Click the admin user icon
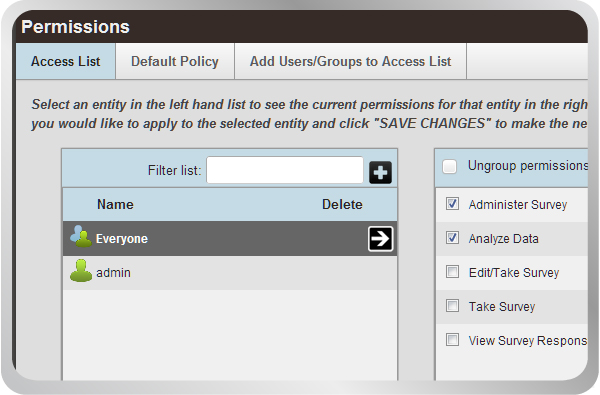The height and width of the screenshot is (395, 600). click(x=81, y=271)
